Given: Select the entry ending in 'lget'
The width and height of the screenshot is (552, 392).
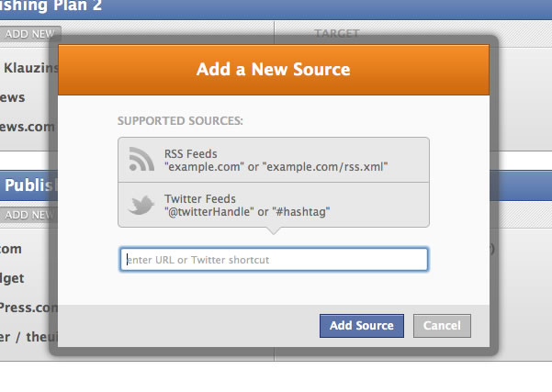Looking at the screenshot, I should 12,278.
